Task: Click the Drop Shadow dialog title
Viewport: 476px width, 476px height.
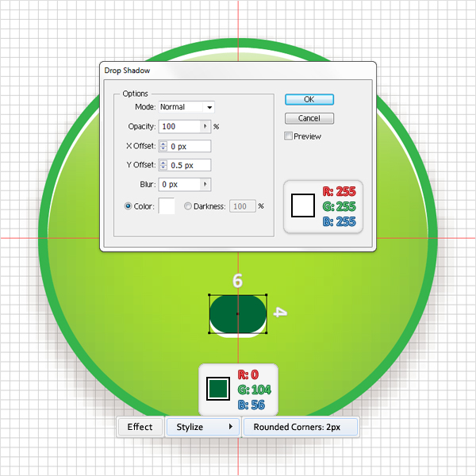Action: point(127,71)
